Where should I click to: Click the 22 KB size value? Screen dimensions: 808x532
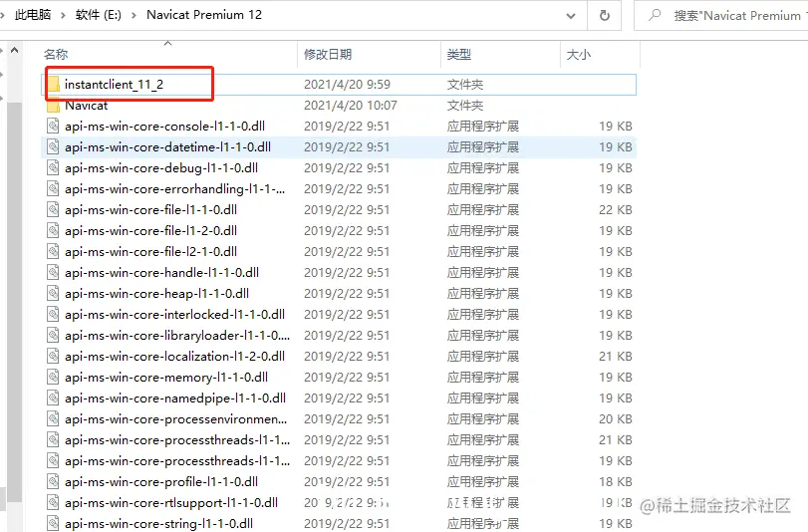point(616,210)
